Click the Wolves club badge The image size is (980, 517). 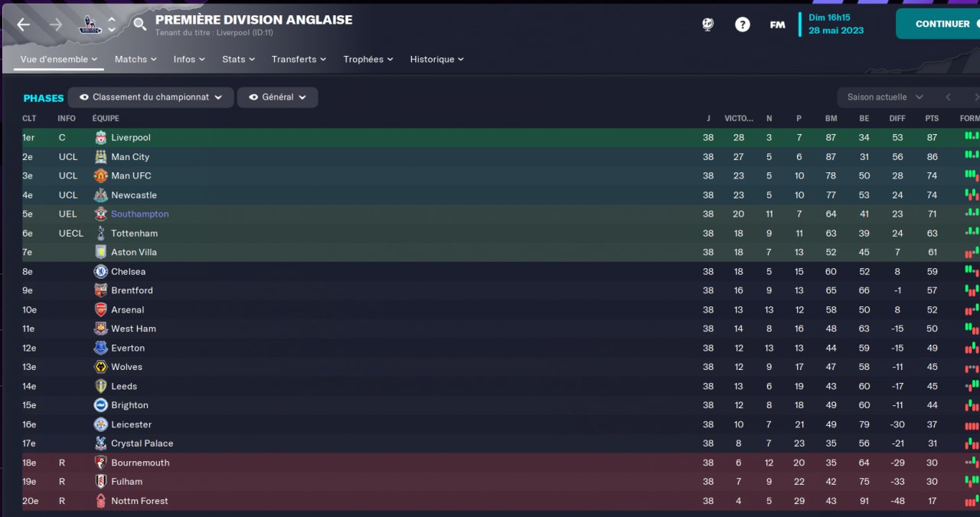point(100,367)
